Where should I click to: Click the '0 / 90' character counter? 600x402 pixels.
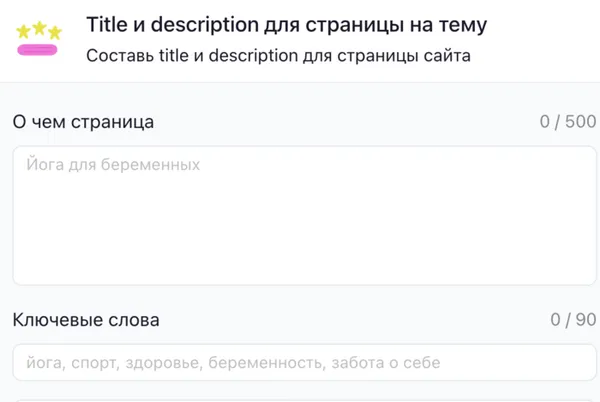pyautogui.click(x=573, y=320)
